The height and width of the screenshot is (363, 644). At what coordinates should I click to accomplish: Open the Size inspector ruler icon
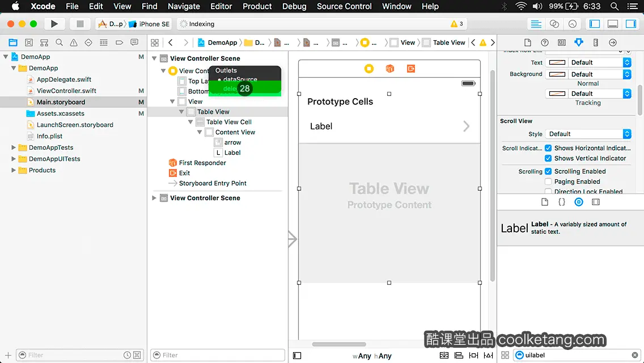[x=596, y=43]
